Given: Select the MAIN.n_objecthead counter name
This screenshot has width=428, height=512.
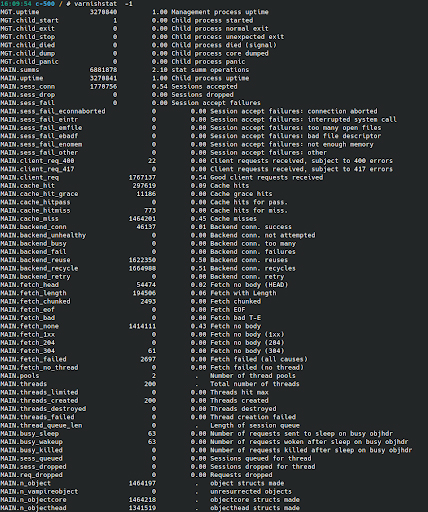Looking at the screenshot, I should (x=33, y=508).
